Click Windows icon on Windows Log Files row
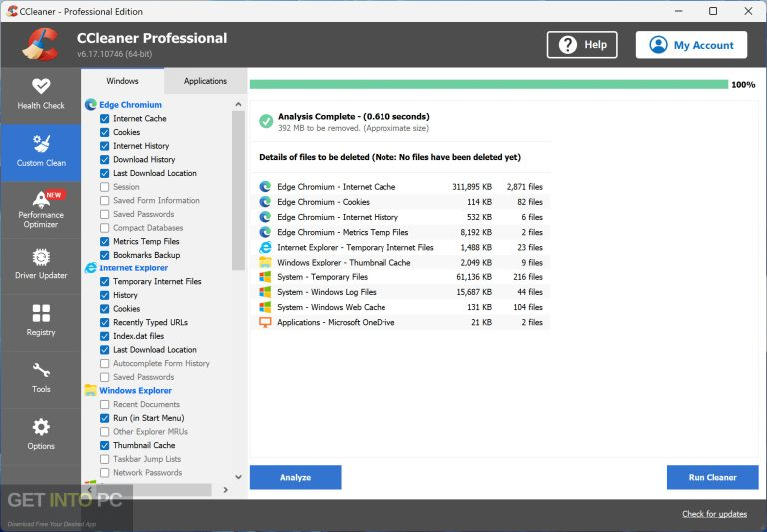 [x=265, y=292]
